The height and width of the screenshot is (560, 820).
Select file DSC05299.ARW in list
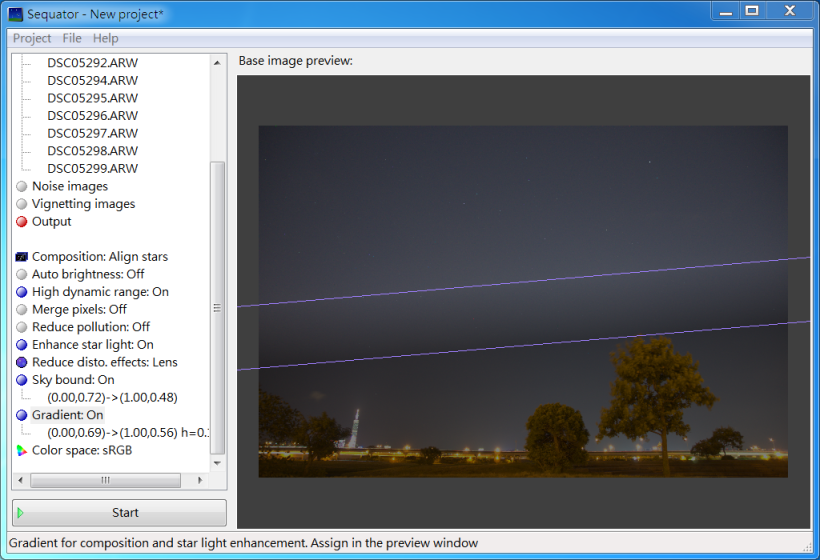coord(93,169)
